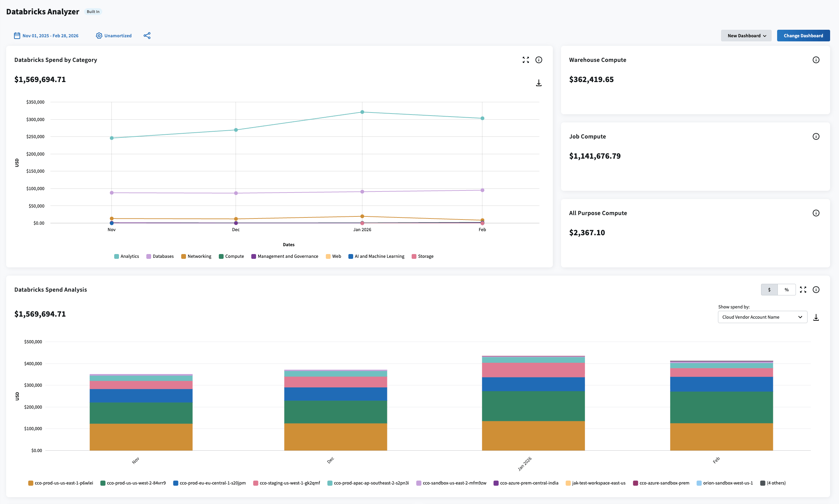Toggle Management and Governance legend item
The width and height of the screenshot is (839, 504).
tap(285, 256)
